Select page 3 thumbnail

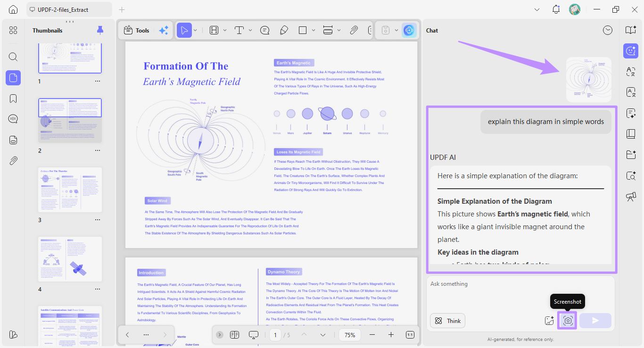point(70,190)
